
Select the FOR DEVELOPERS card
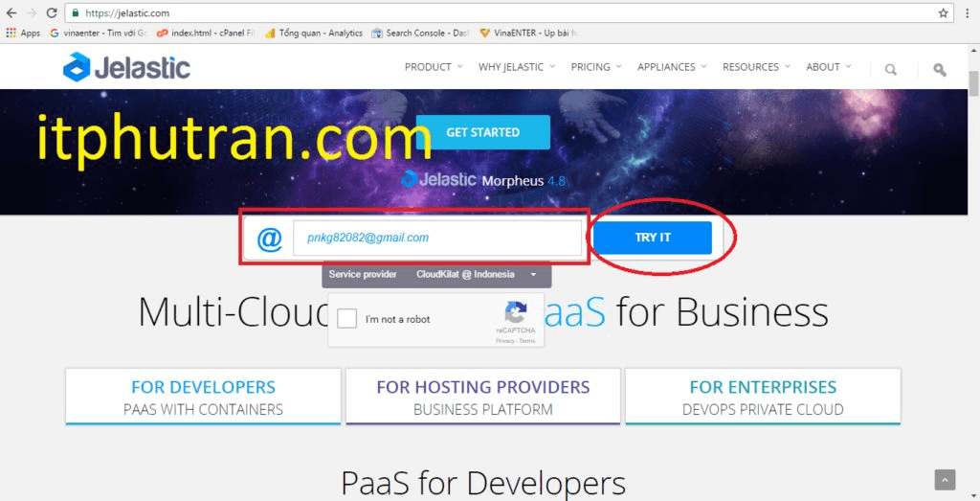pyautogui.click(x=203, y=397)
